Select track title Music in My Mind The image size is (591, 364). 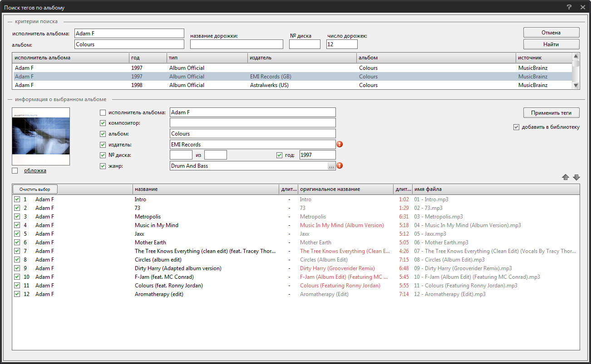click(x=157, y=225)
